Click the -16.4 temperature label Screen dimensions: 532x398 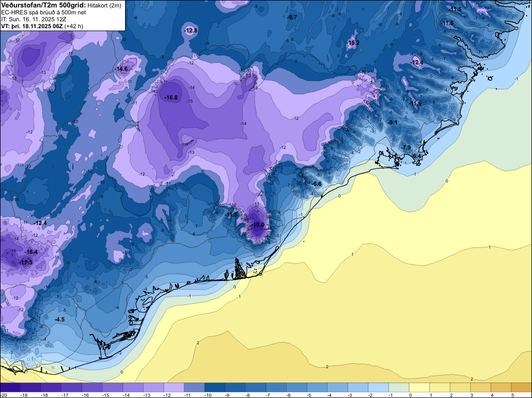31,252
